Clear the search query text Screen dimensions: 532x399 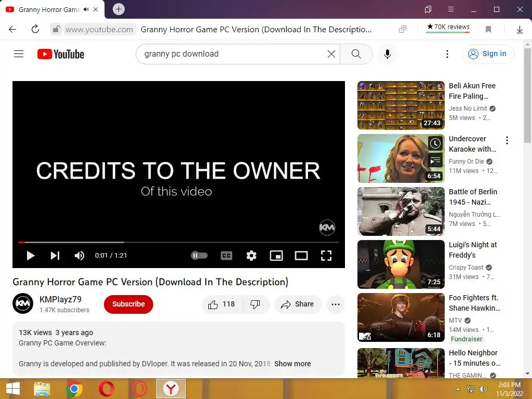331,54
